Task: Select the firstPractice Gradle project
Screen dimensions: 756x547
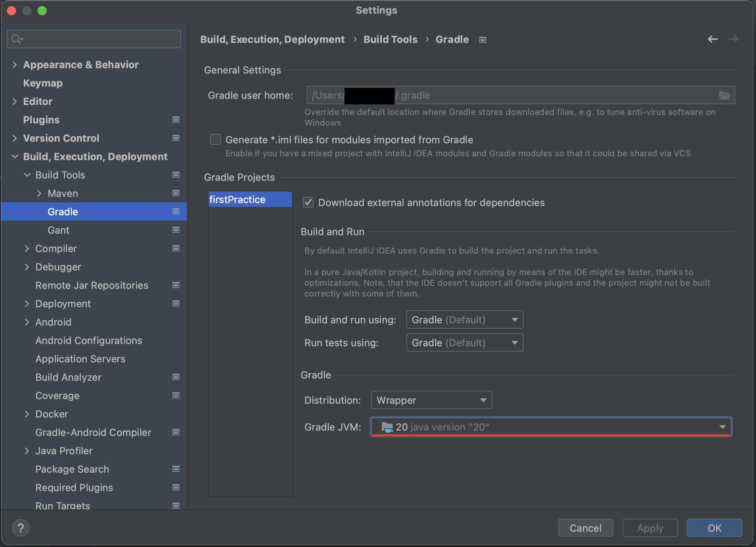Action: click(238, 200)
